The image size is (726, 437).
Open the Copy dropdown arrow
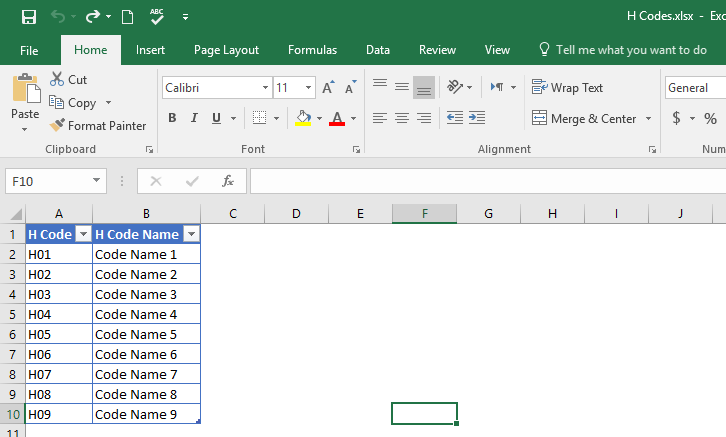[108, 102]
